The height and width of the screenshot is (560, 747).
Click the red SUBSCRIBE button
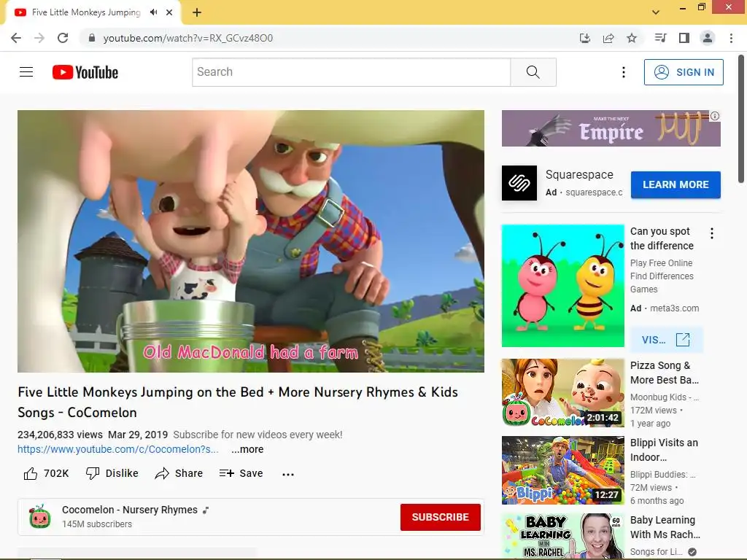[440, 517]
